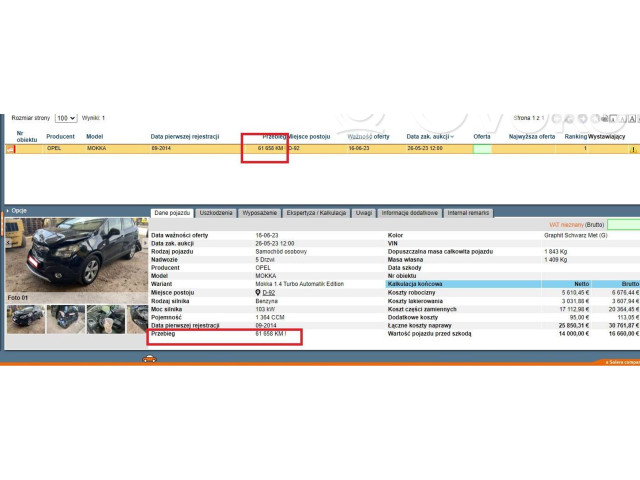Click the 25 850,31 € repair cost value
This screenshot has height=480, width=640.
pyautogui.click(x=574, y=325)
